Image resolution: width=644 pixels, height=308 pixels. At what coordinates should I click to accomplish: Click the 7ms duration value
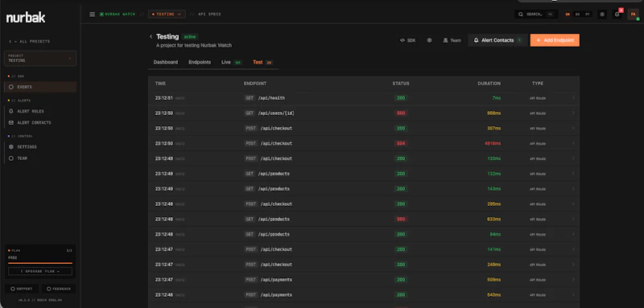pyautogui.click(x=496, y=98)
